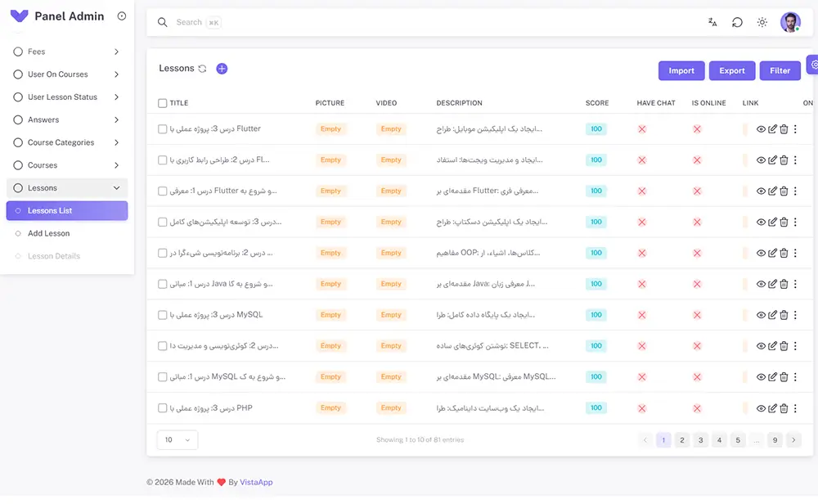Open more options for درس 3 PHP row
The image size is (818, 504).
pyautogui.click(x=795, y=408)
